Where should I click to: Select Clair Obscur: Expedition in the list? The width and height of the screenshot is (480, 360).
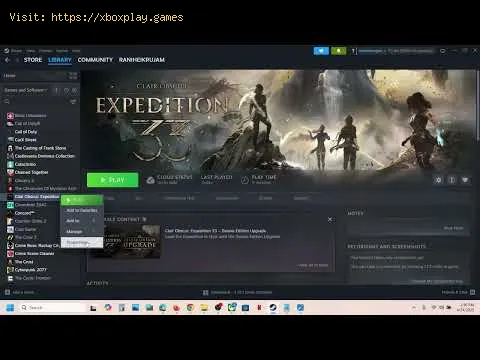(x=37, y=197)
